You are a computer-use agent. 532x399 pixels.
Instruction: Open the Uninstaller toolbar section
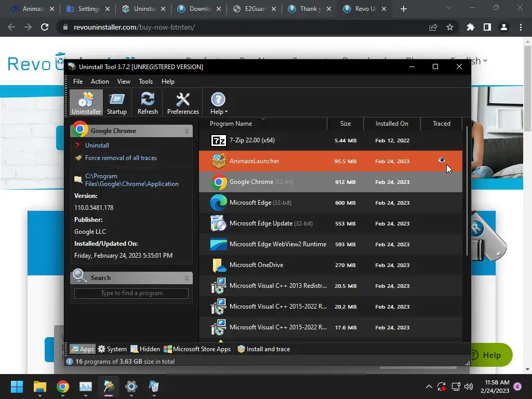coord(86,103)
